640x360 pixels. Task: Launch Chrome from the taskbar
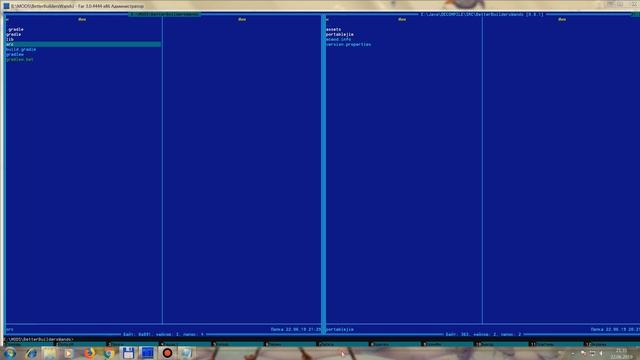(109, 353)
